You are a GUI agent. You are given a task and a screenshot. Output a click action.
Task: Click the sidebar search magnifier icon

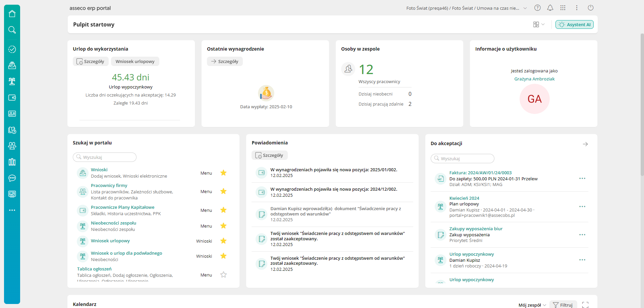tap(12, 30)
